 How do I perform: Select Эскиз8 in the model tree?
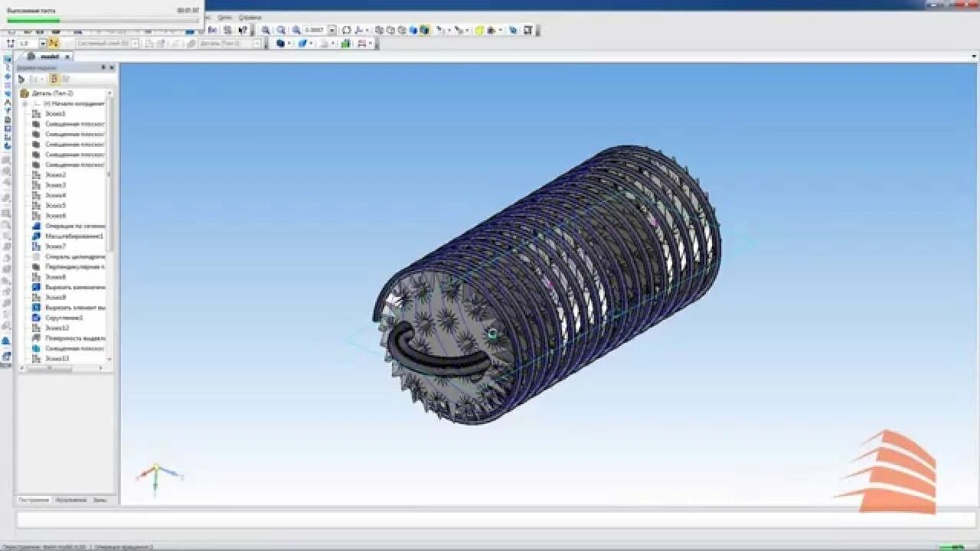click(x=54, y=276)
